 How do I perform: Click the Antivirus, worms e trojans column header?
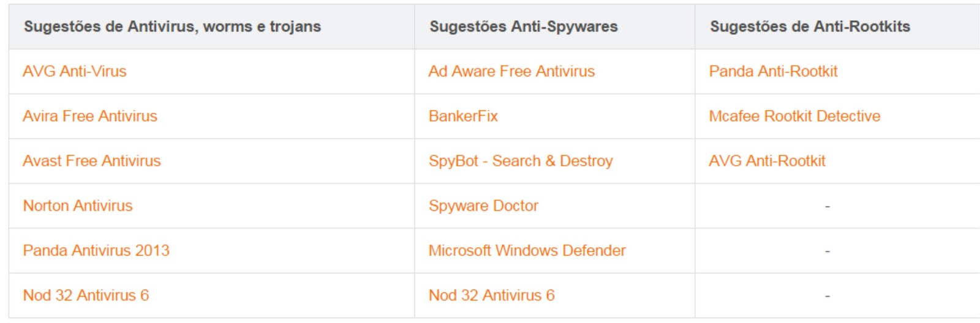pyautogui.click(x=172, y=26)
